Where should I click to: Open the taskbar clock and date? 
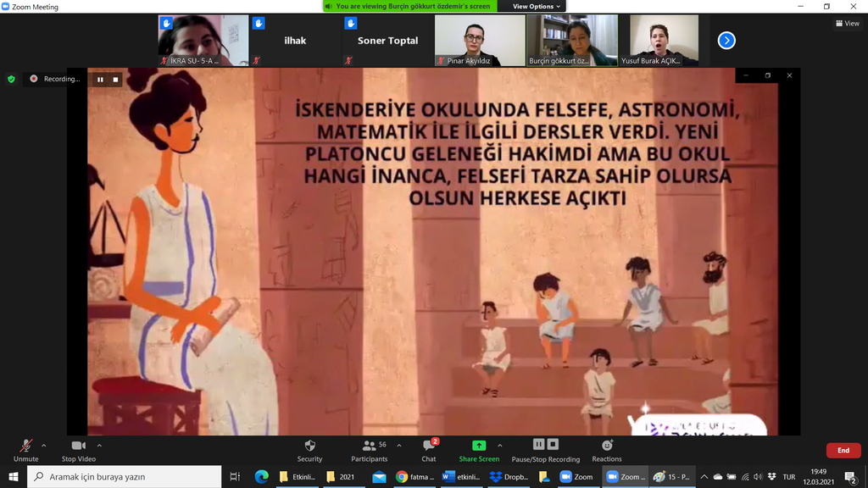[818, 476]
